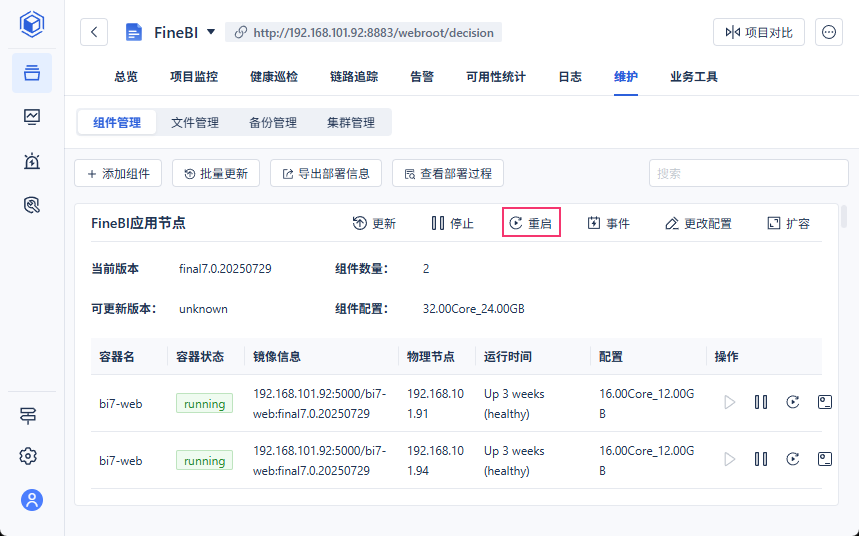Switch to the 项目监控 tab
This screenshot has width=859, height=536.
coord(194,77)
